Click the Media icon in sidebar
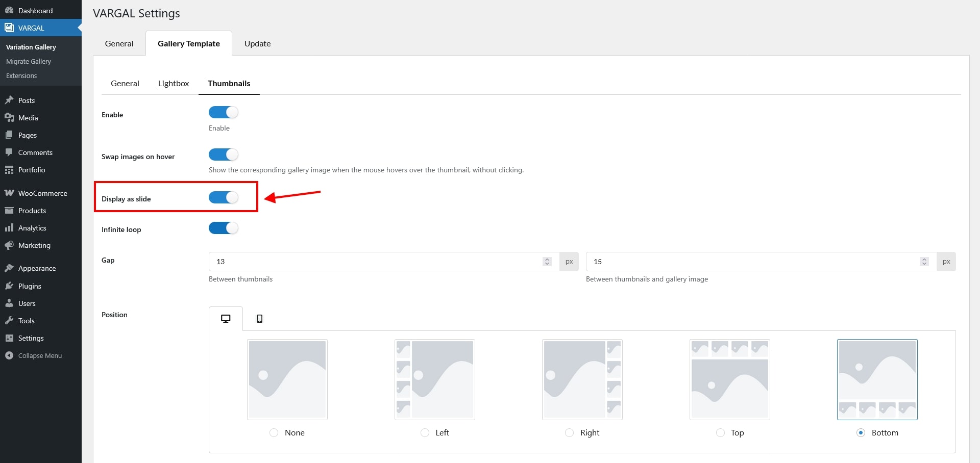This screenshot has width=980, height=463. [9, 118]
